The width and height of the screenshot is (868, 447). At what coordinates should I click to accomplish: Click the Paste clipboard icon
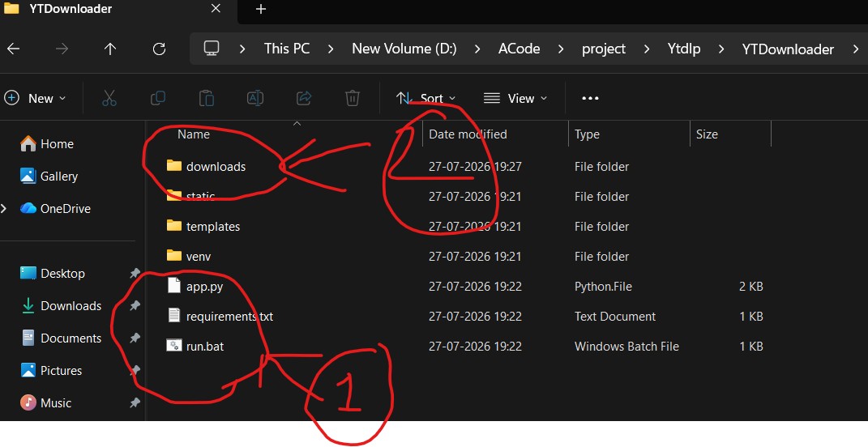(x=207, y=98)
